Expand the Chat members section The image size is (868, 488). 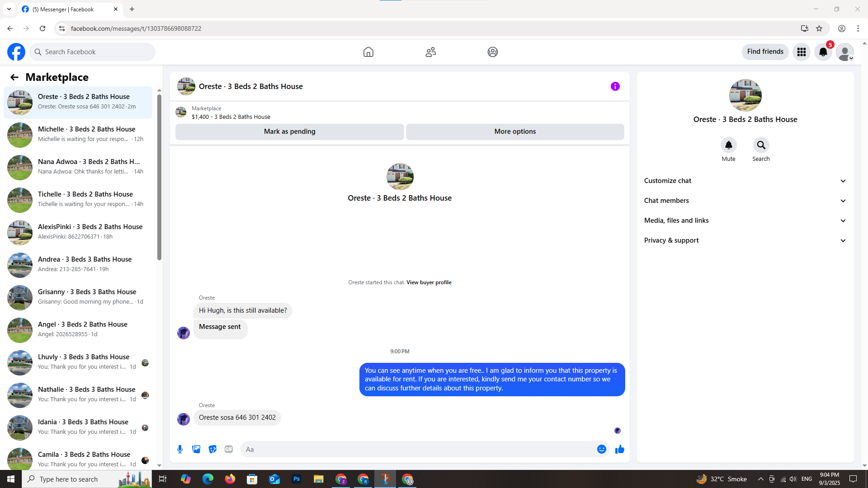(745, 201)
